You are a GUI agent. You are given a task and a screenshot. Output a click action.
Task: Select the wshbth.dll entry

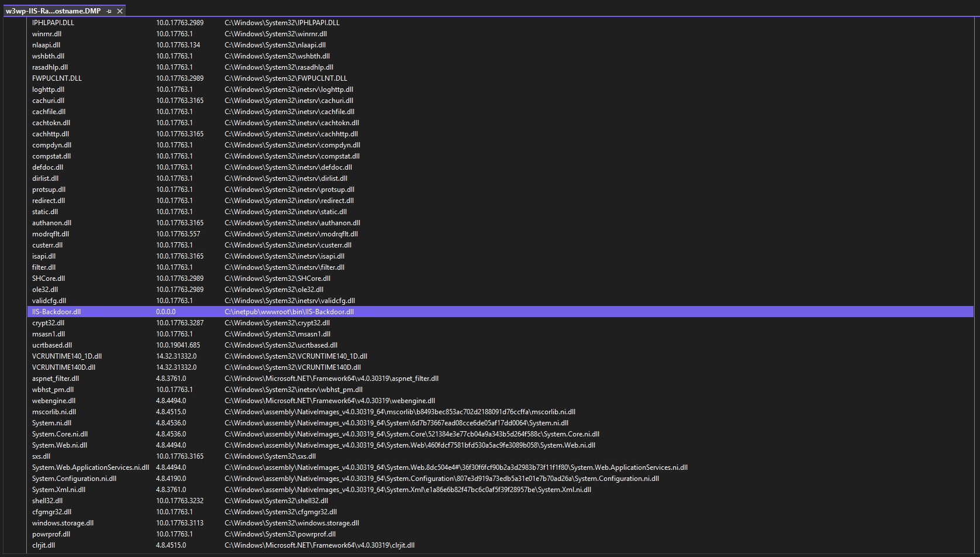(501, 56)
